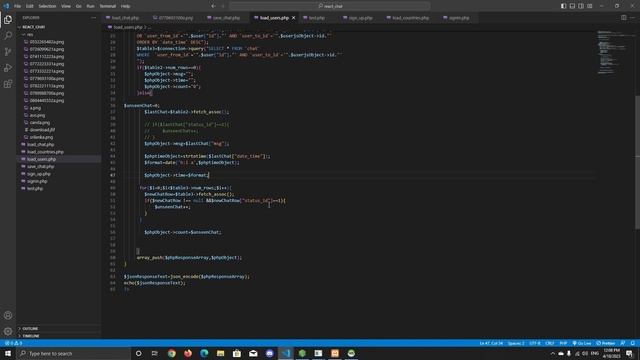The width and height of the screenshot is (640, 360).
Task: Toggle the bottom panel visibility
Action: [572, 6]
